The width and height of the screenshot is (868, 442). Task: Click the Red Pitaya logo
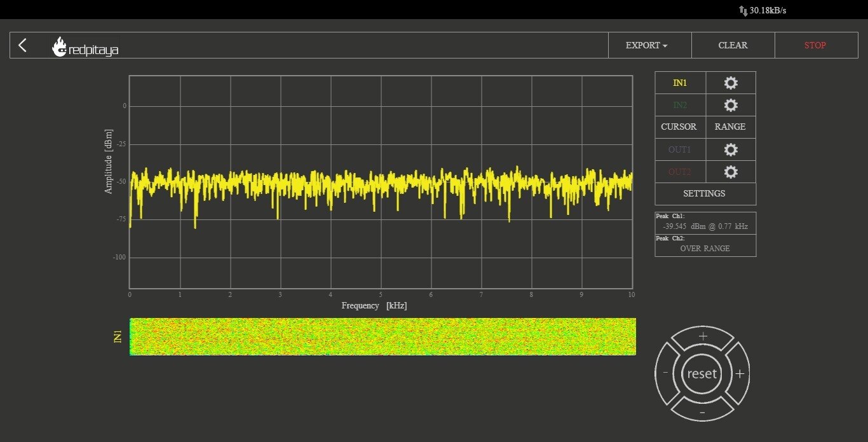[85, 46]
